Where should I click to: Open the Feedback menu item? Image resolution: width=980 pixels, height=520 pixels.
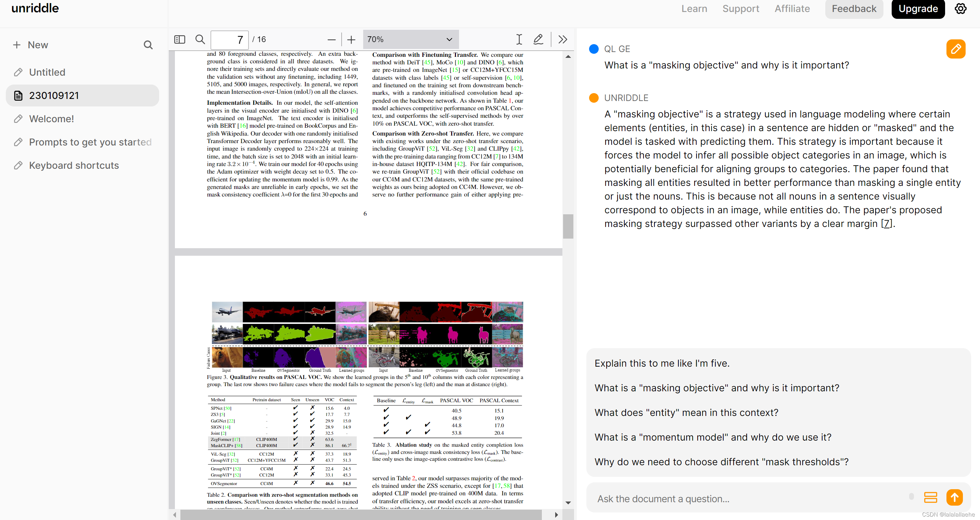tap(854, 9)
